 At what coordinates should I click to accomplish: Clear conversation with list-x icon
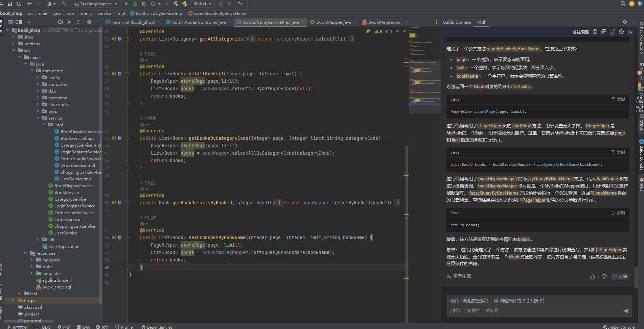pos(630,32)
